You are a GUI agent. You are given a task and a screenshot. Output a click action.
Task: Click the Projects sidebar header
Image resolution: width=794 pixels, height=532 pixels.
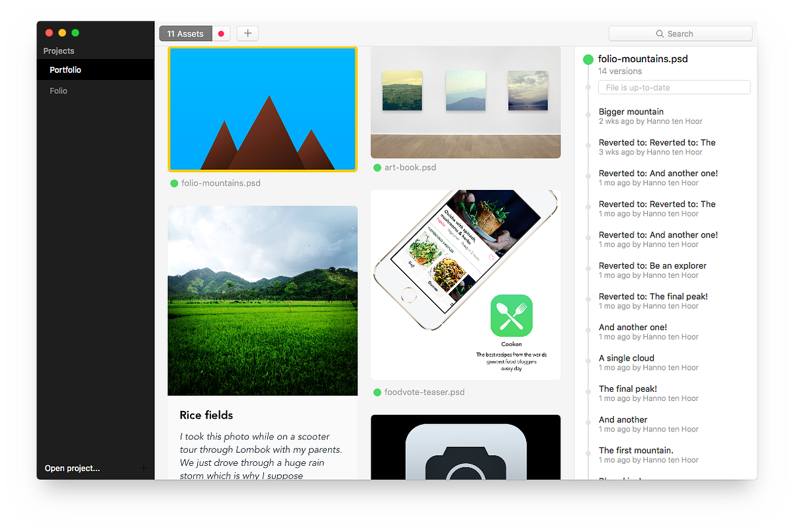(59, 51)
